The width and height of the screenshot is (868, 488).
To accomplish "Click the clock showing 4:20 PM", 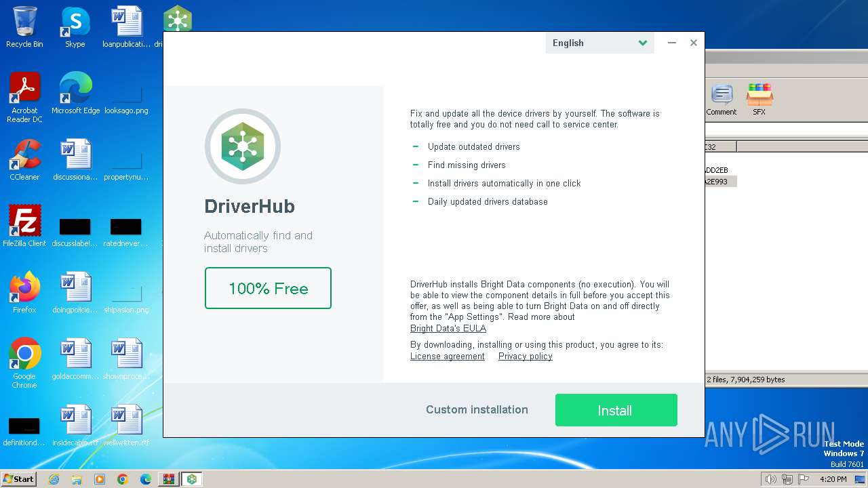I will [833, 479].
